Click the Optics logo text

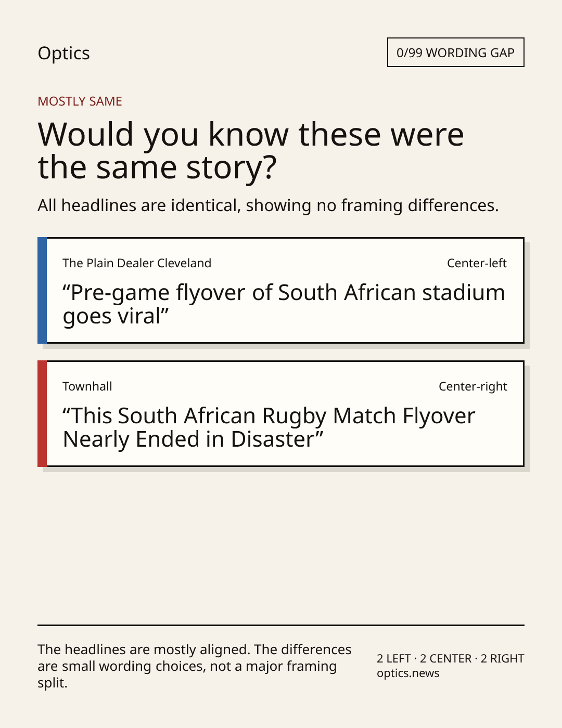[x=63, y=53]
